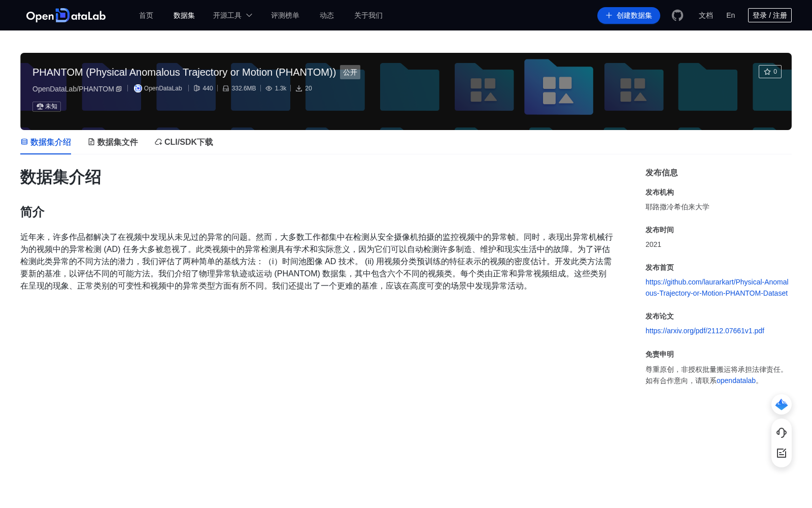Open 文档 link in header

(x=706, y=15)
